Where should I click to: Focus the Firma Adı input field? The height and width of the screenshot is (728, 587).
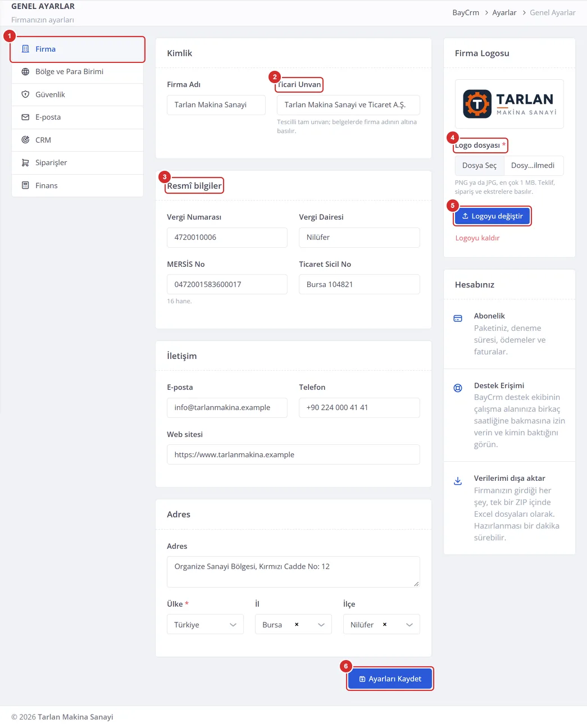[216, 105]
